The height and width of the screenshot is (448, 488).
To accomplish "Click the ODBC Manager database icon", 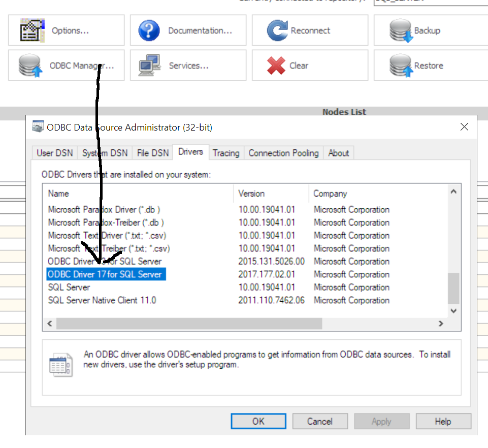I will coord(30,66).
